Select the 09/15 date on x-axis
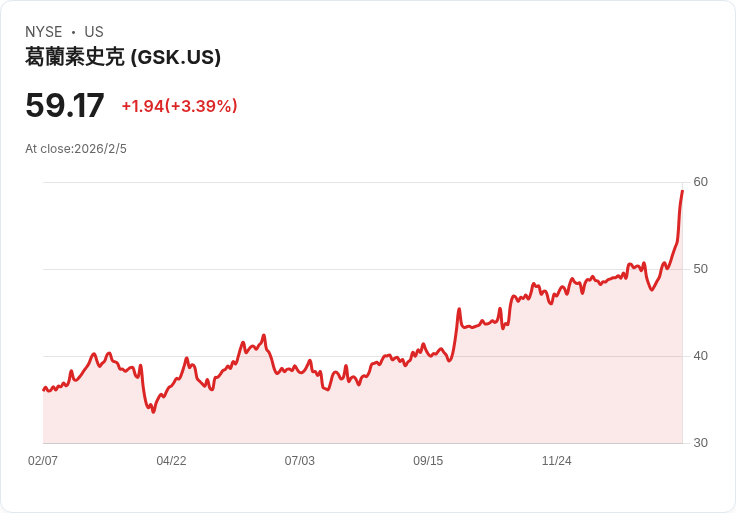The height and width of the screenshot is (513, 736). click(427, 461)
